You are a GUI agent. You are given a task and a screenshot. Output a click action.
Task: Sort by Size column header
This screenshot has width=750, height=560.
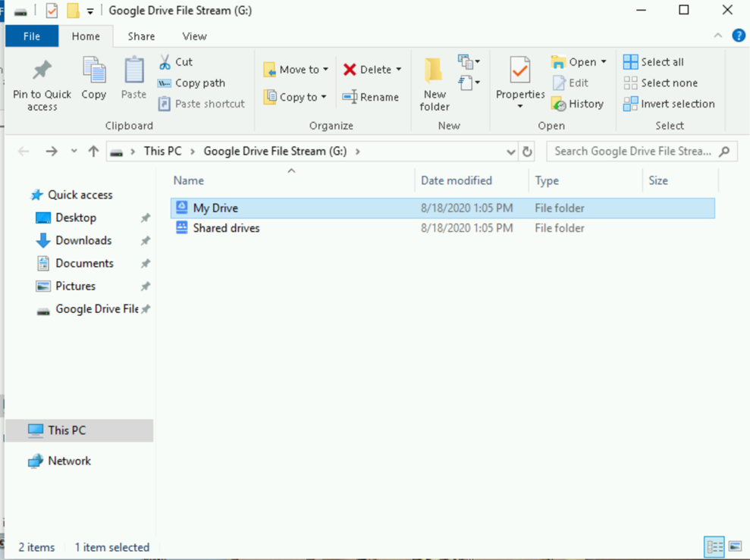[x=658, y=180]
